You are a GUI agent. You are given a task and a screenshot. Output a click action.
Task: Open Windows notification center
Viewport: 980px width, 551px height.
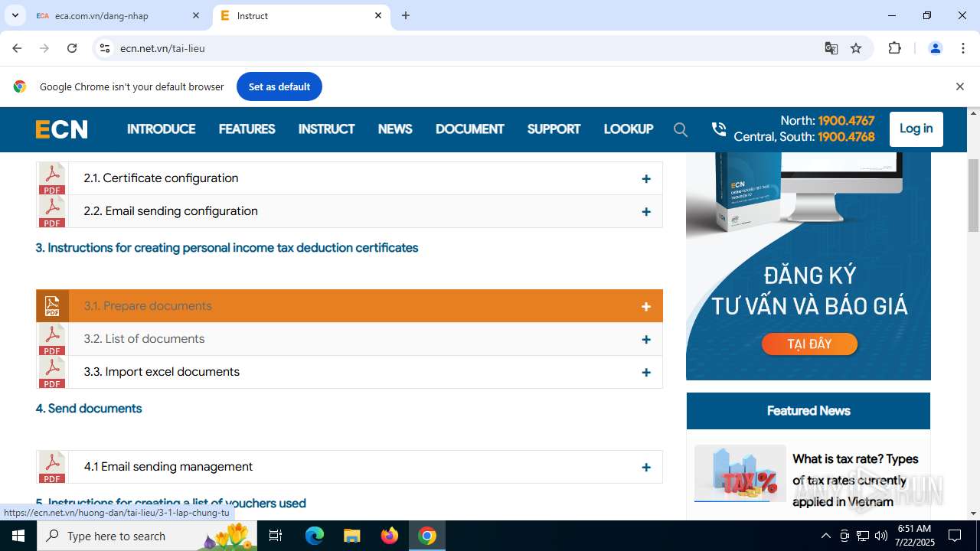955,536
